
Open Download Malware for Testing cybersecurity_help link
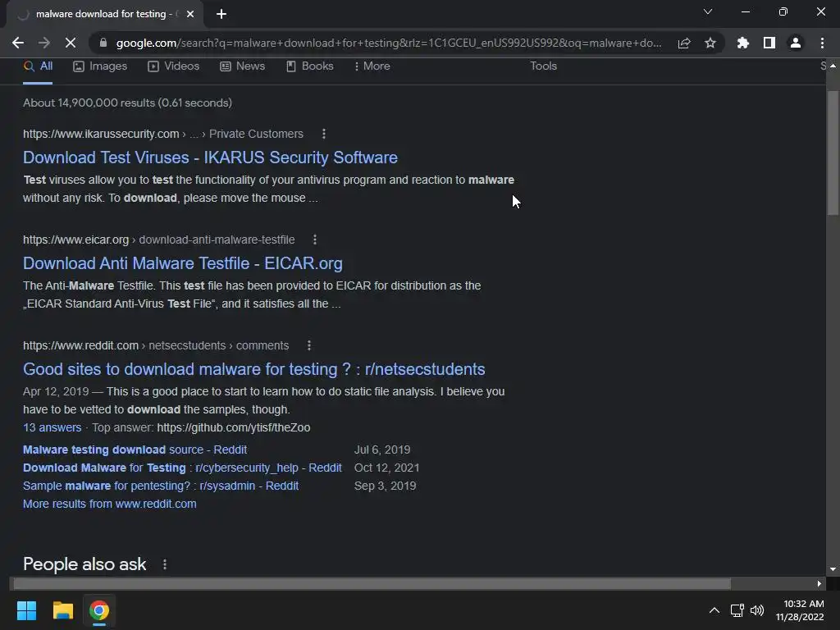coord(182,468)
